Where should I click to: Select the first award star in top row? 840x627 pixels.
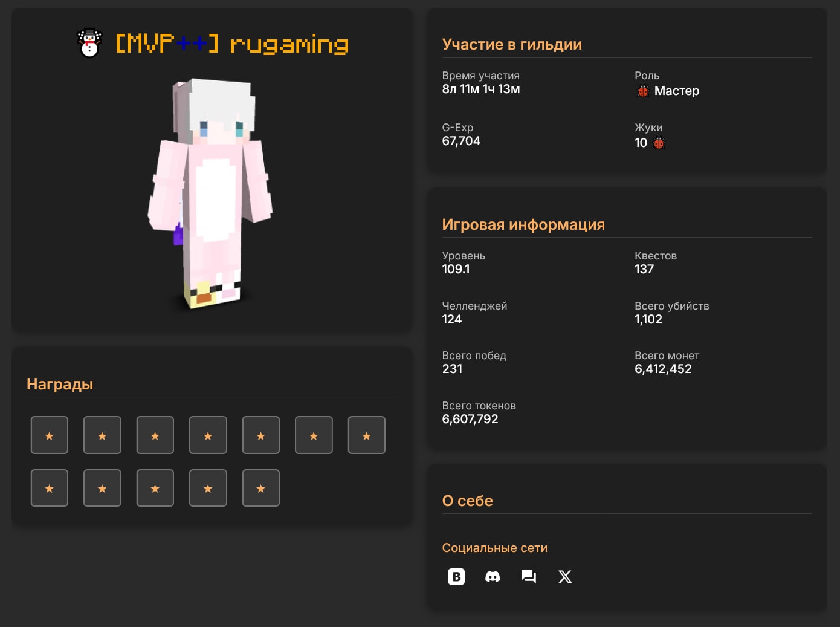(x=50, y=435)
